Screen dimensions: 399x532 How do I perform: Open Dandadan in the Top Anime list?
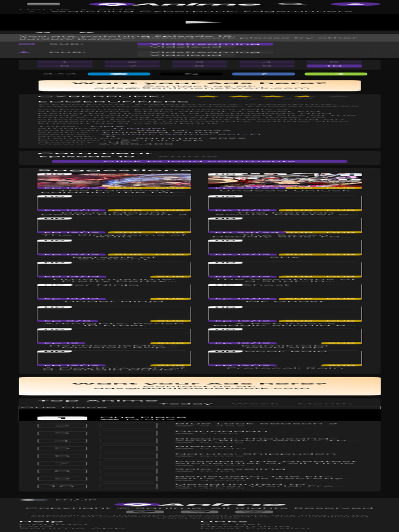coord(221,431)
